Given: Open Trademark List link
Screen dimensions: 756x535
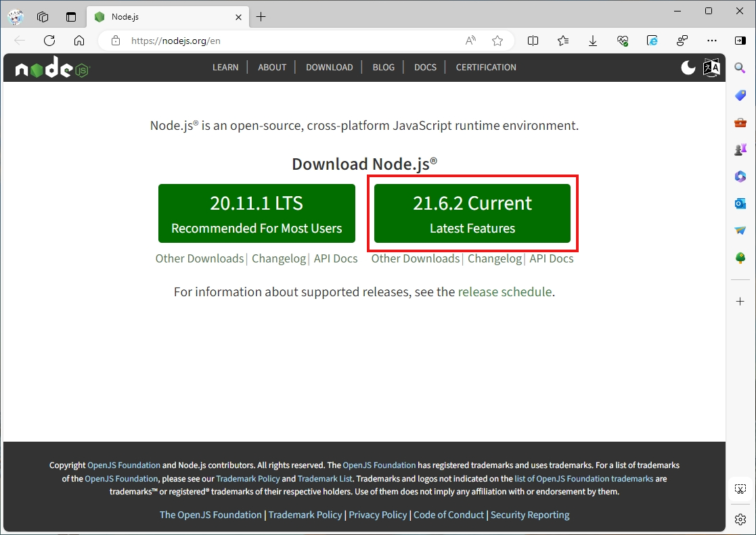Looking at the screenshot, I should click(x=325, y=479).
